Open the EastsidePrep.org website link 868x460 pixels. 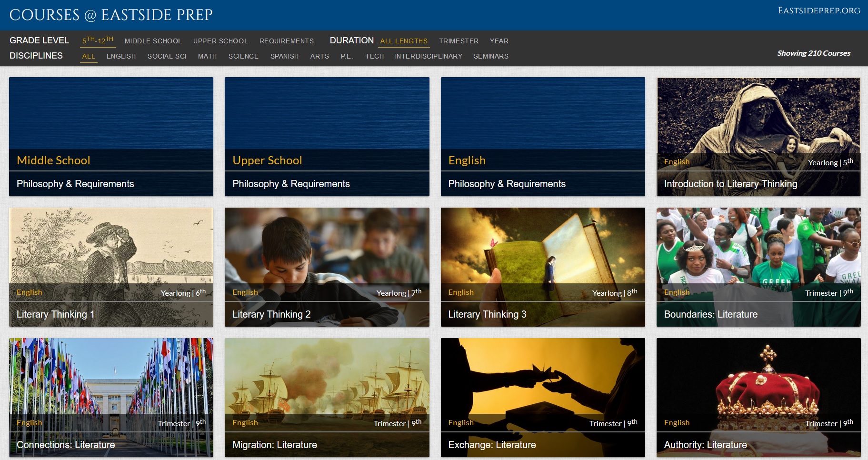click(818, 10)
